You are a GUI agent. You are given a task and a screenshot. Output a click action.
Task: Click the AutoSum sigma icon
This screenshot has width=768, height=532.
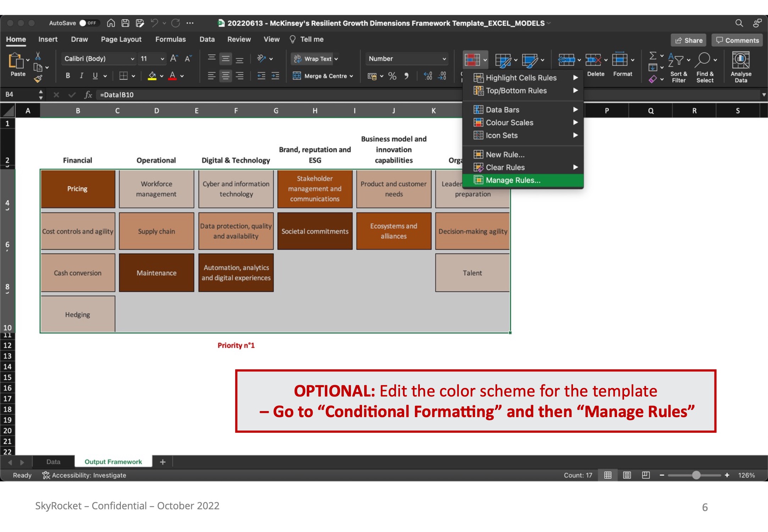click(x=652, y=56)
